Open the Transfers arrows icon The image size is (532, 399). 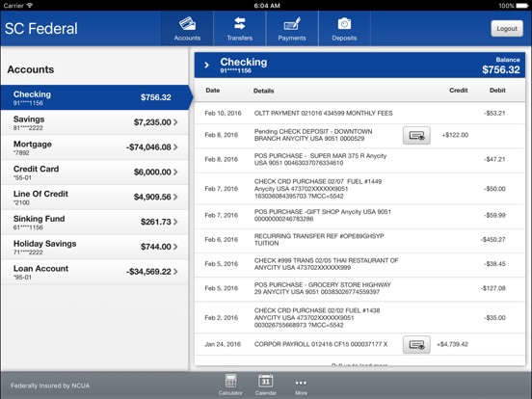[x=240, y=23]
